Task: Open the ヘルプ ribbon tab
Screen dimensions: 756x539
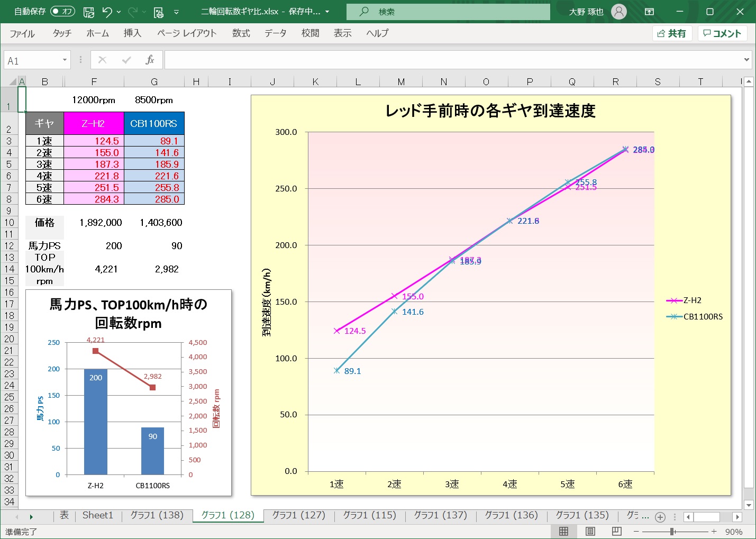Action: coord(377,33)
